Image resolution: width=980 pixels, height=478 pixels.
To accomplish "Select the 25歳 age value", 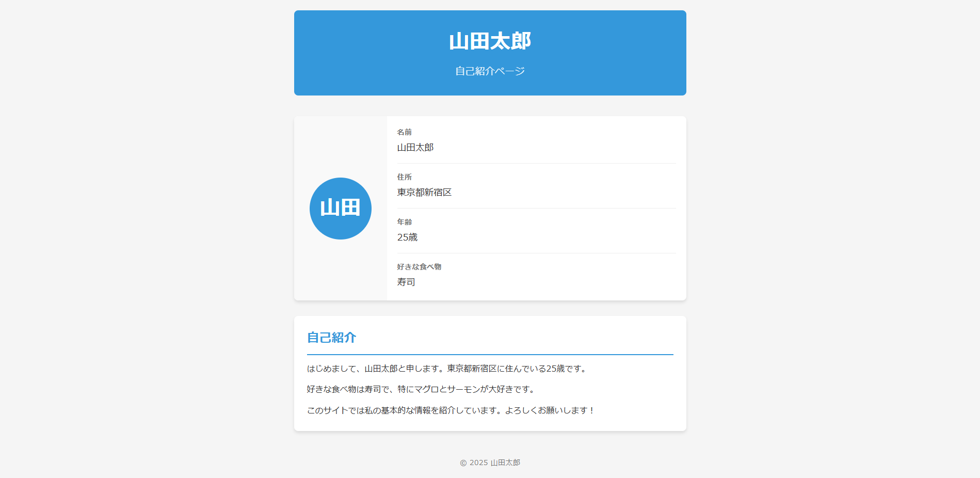I will (x=407, y=237).
